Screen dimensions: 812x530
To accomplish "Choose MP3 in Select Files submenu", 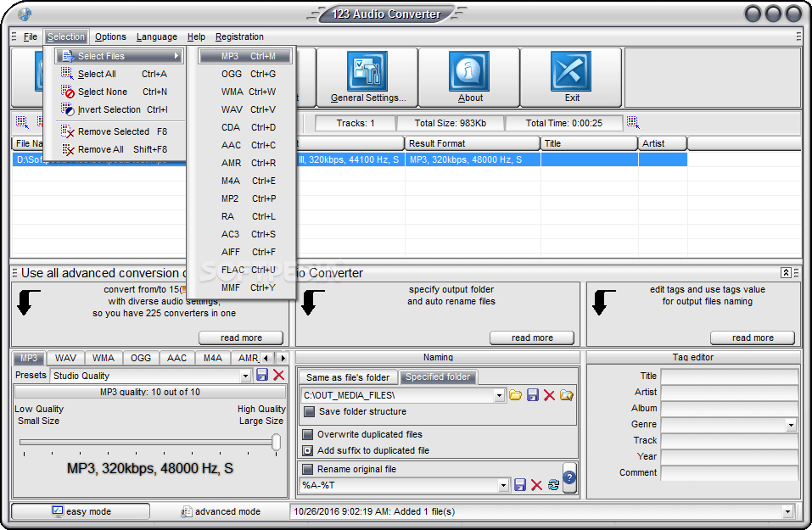I will [245, 56].
